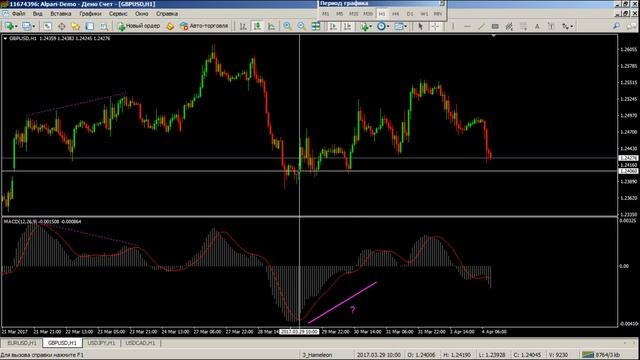640x360 pixels.
Task: Switch chart to bar chart mode
Action: (243, 26)
